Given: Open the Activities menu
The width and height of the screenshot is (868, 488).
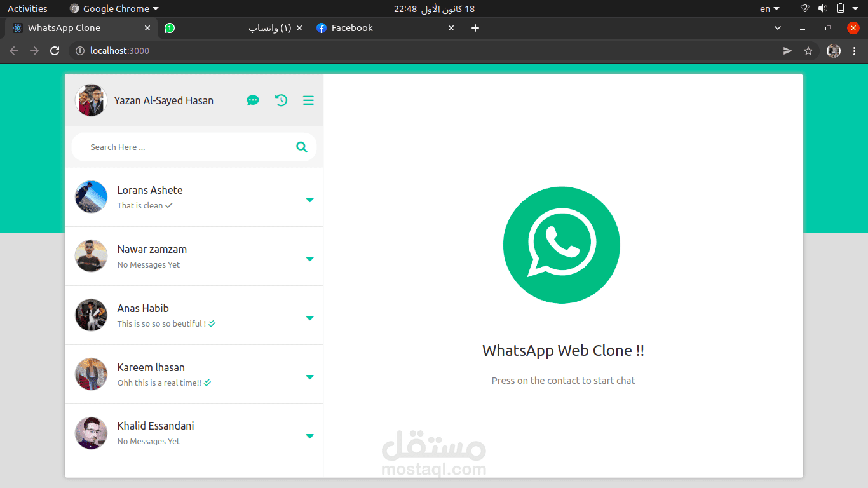Looking at the screenshot, I should (27, 8).
